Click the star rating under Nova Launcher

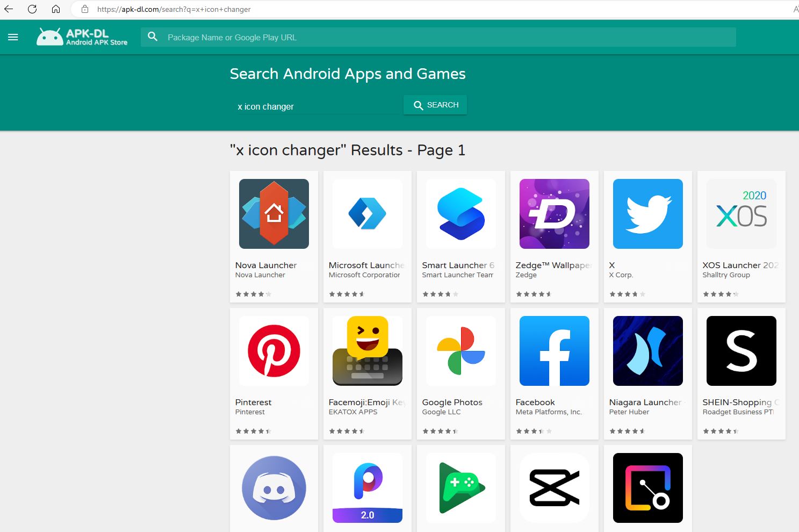coord(254,294)
